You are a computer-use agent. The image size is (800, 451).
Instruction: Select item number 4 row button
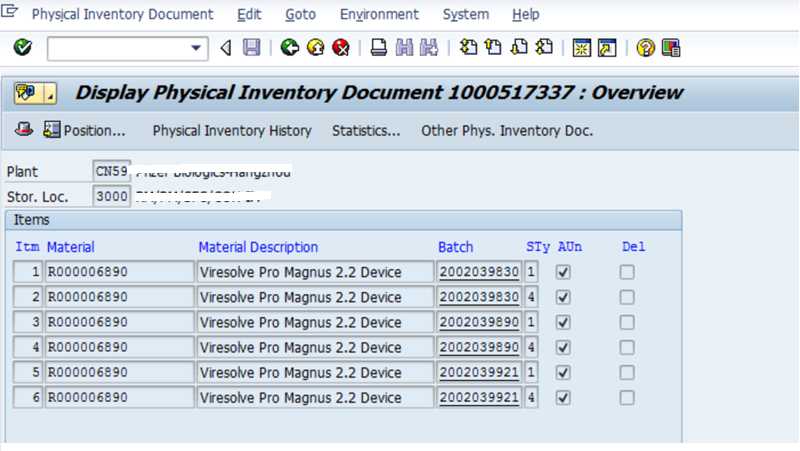(28, 347)
